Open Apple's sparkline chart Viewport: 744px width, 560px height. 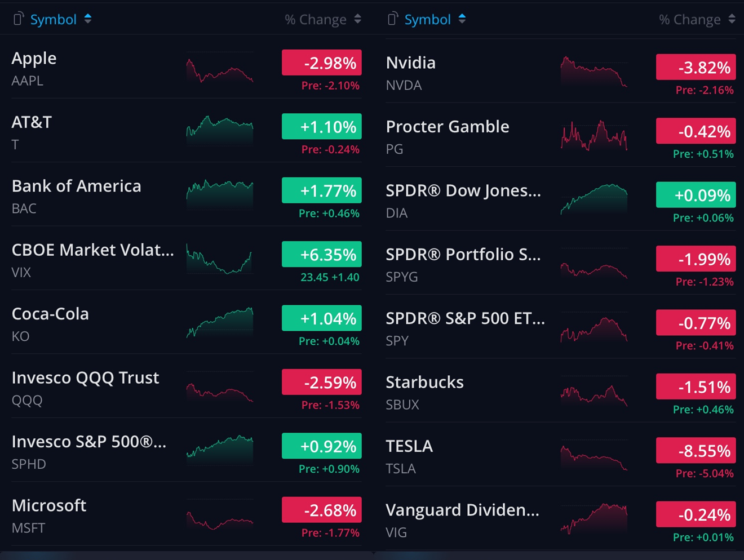(220, 69)
